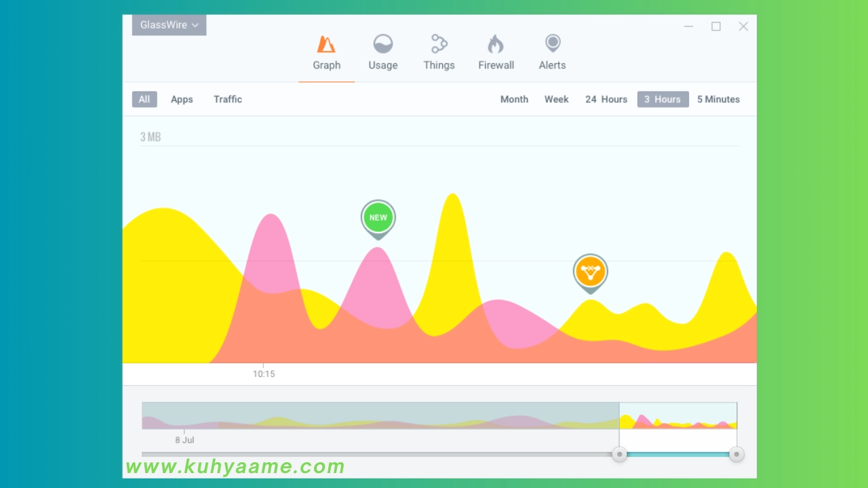Switch time range to 24 Hours
The height and width of the screenshot is (488, 868).
pos(606,99)
